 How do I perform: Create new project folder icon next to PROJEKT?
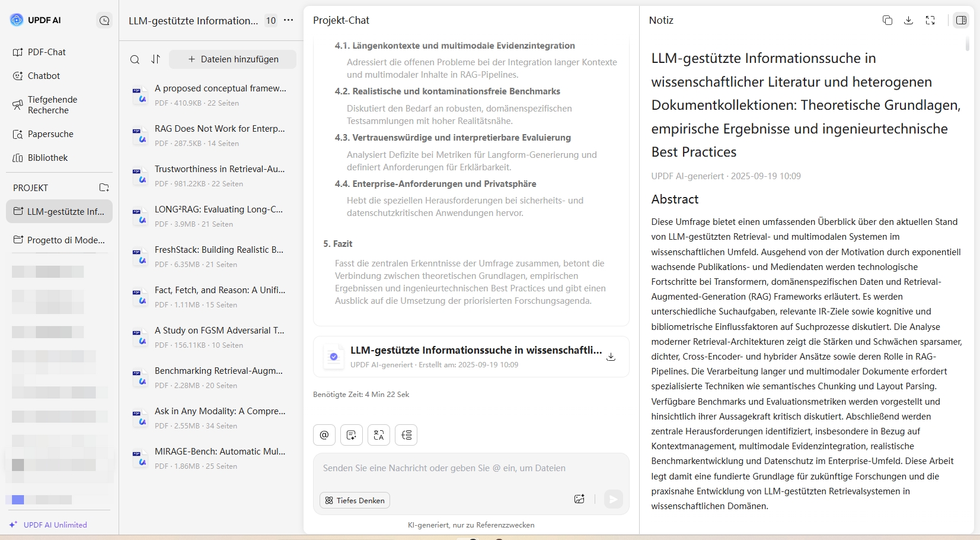pos(104,188)
